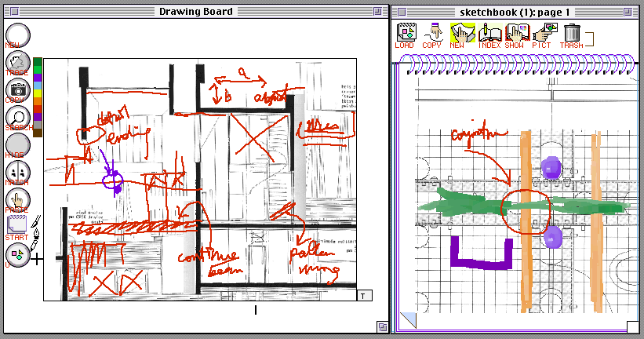Viewport: 644px width, 339px height.
Task: Click the Drawing Board title bar
Action: (x=196, y=12)
